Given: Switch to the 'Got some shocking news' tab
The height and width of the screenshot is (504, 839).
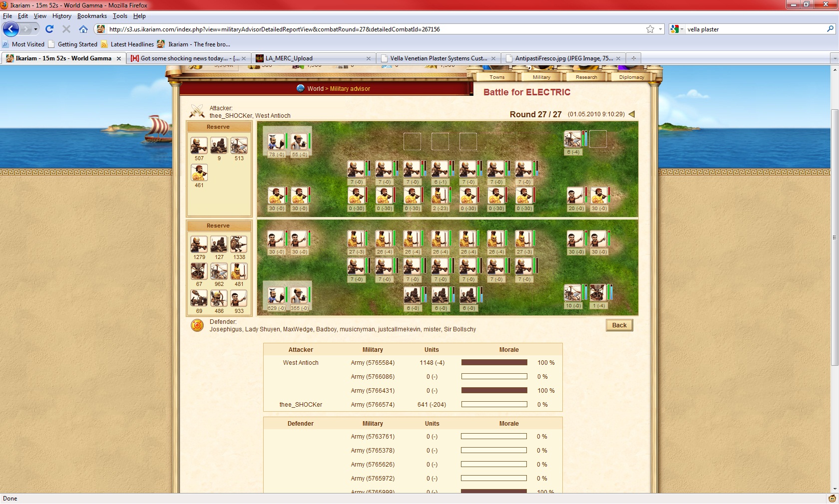Looking at the screenshot, I should [x=189, y=58].
